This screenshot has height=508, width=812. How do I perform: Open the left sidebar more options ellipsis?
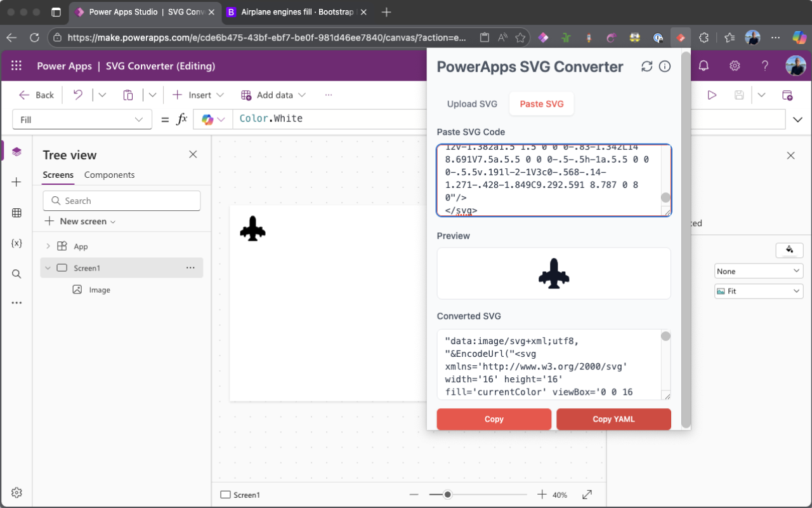16,303
